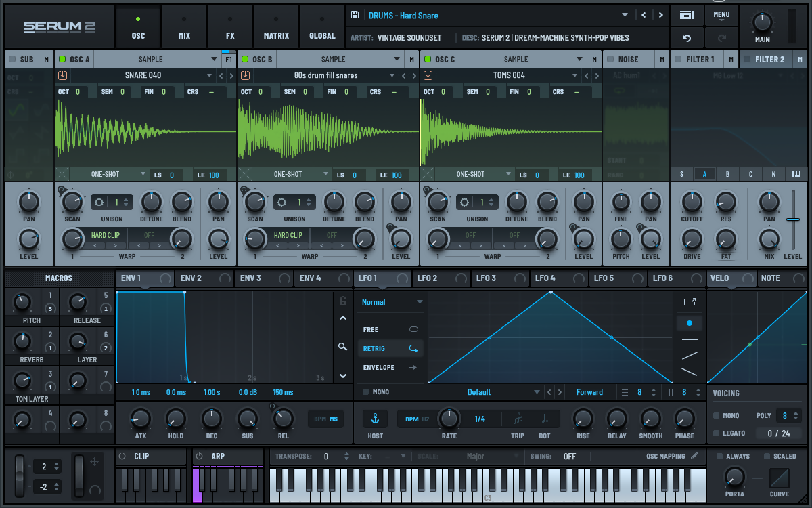Screen dimensions: 812x508
Task: Select LFO ENVELOPE trigger mode
Action: [390, 367]
